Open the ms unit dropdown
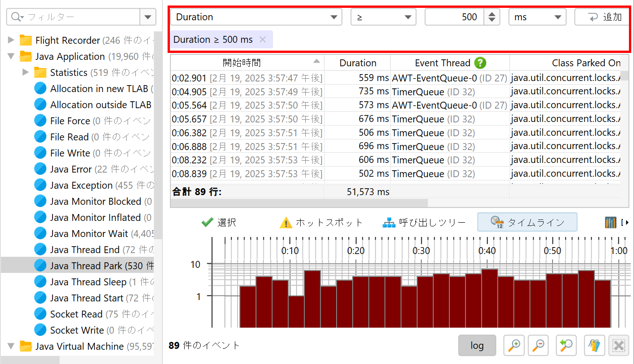The width and height of the screenshot is (634, 364). 558,17
